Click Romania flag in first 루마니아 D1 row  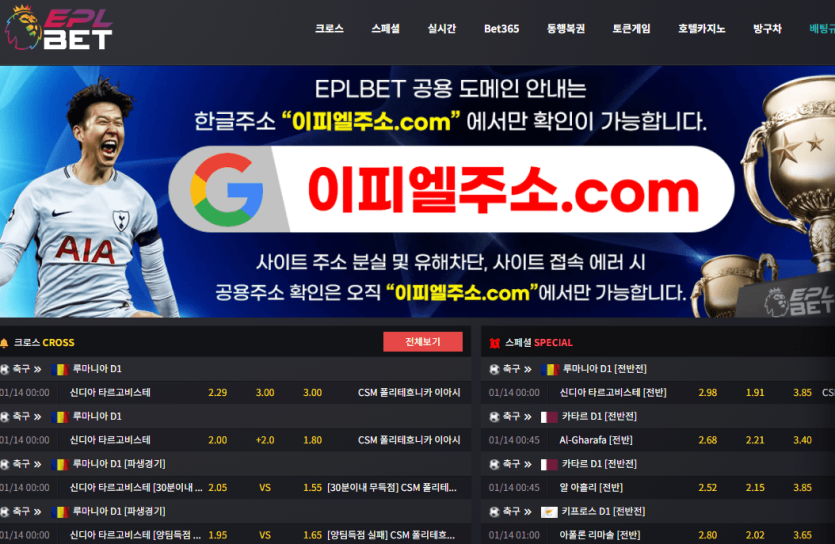click(60, 369)
